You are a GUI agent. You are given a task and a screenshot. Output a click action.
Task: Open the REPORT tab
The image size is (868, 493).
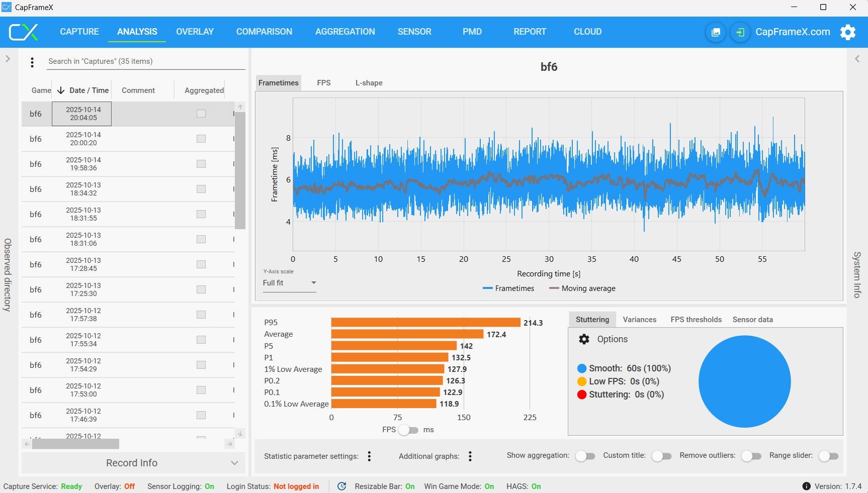tap(530, 32)
